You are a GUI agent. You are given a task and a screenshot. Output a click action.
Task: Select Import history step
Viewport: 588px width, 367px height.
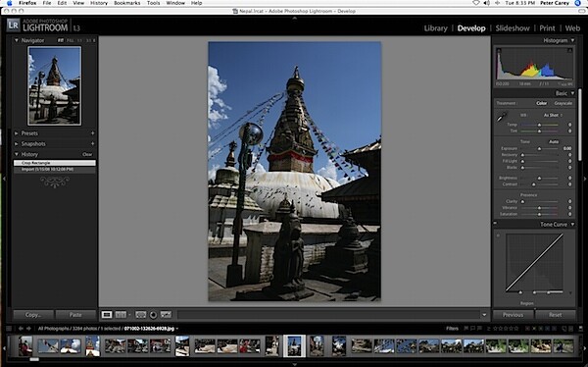(x=54, y=170)
